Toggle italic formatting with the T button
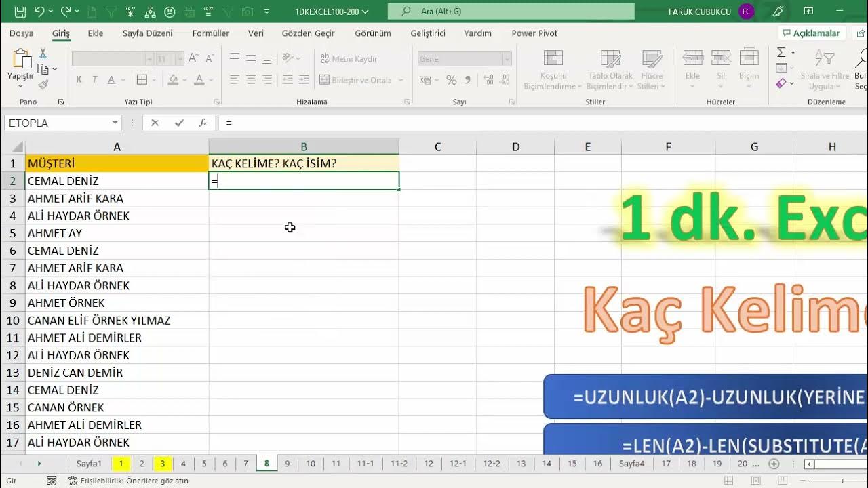The height and width of the screenshot is (488, 868). [x=94, y=80]
